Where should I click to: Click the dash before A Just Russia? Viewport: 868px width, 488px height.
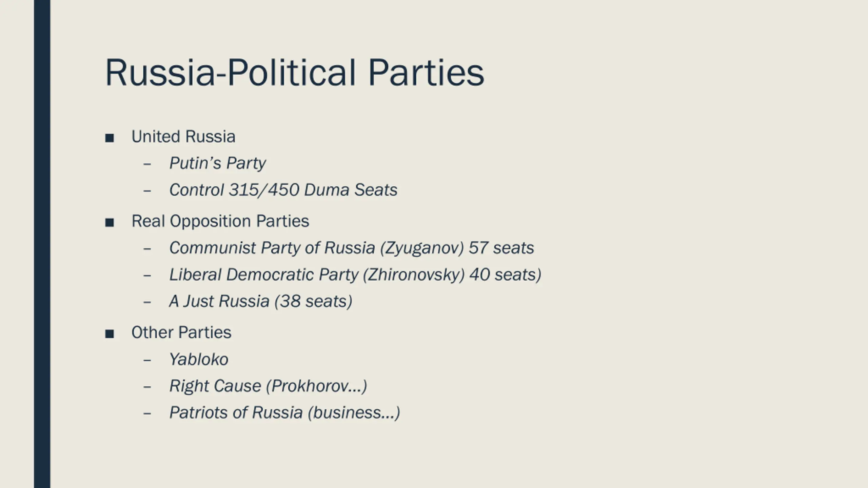(x=147, y=302)
